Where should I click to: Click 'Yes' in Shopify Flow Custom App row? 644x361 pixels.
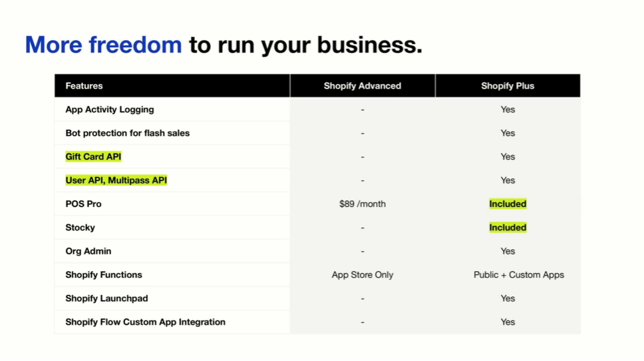(508, 322)
